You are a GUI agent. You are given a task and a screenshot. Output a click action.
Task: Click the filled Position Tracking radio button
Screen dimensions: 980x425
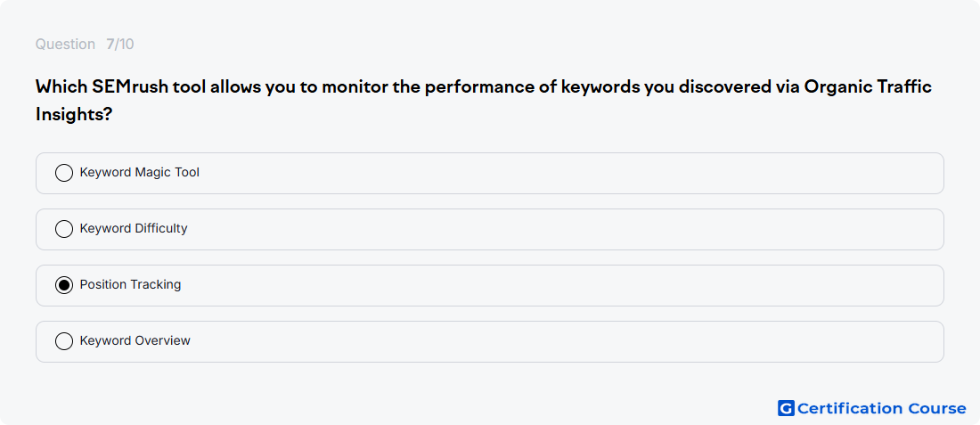click(64, 285)
